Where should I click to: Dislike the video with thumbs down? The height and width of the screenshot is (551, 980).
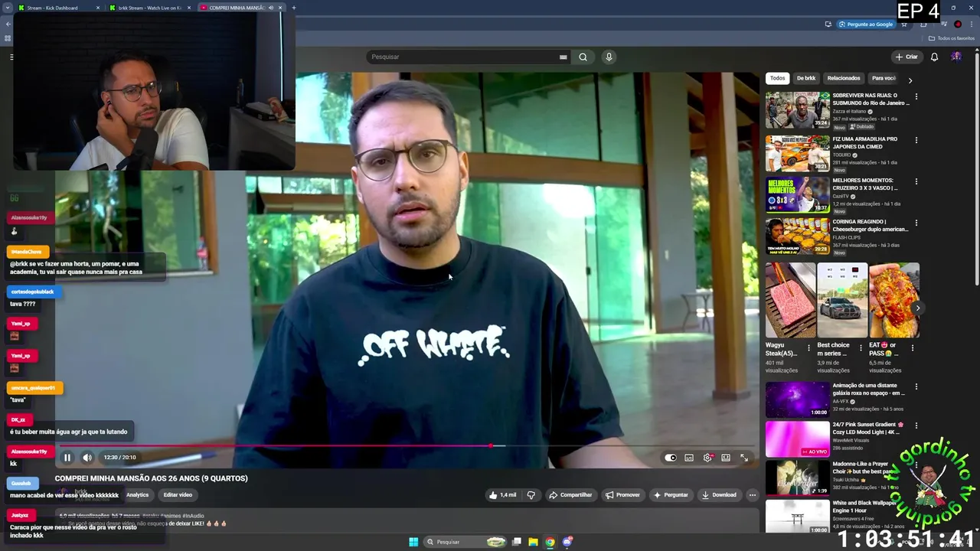(531, 495)
